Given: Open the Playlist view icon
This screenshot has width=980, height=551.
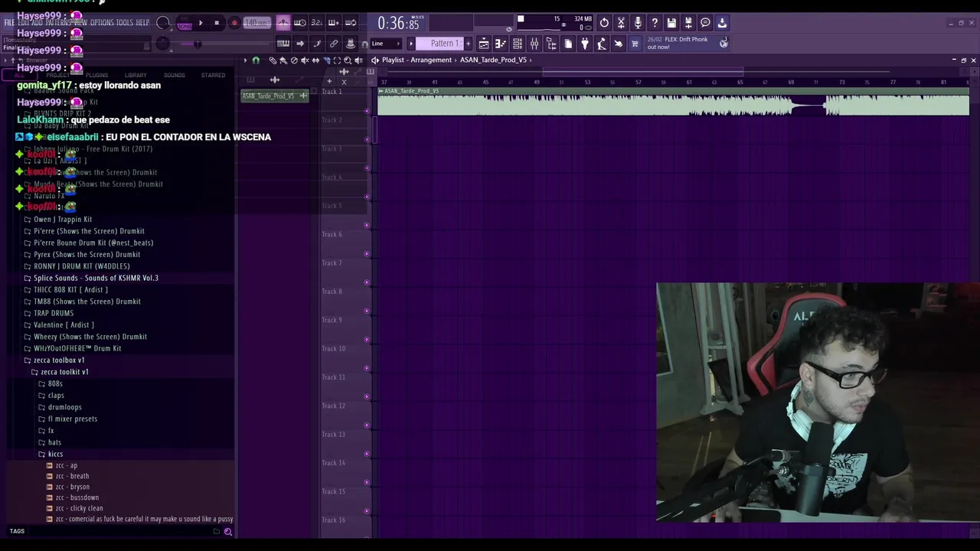Looking at the screenshot, I should (x=483, y=44).
